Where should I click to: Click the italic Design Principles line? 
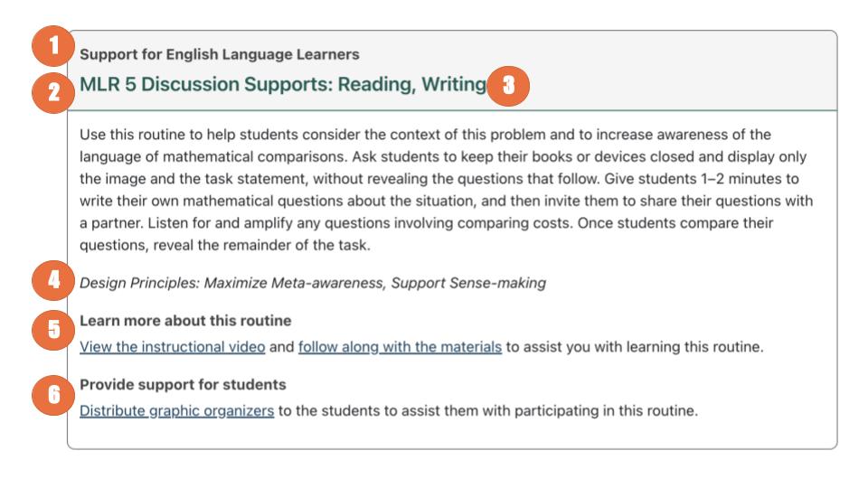[313, 283]
